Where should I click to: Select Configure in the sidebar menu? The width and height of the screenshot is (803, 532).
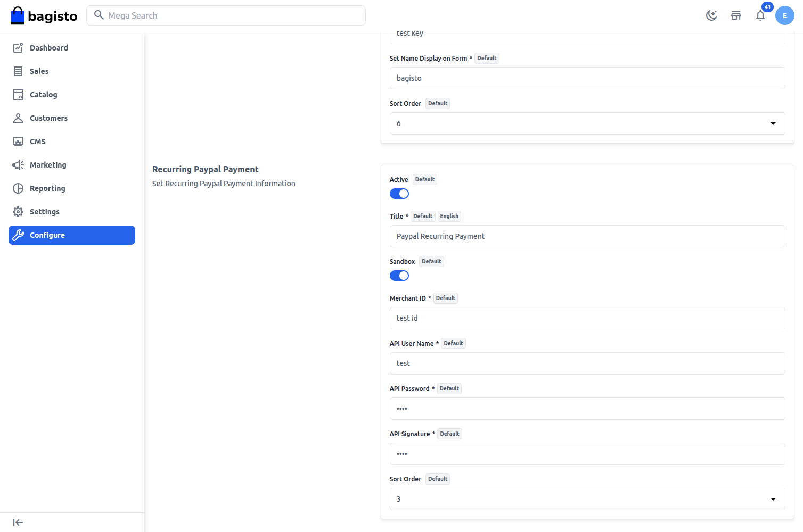tap(47, 235)
